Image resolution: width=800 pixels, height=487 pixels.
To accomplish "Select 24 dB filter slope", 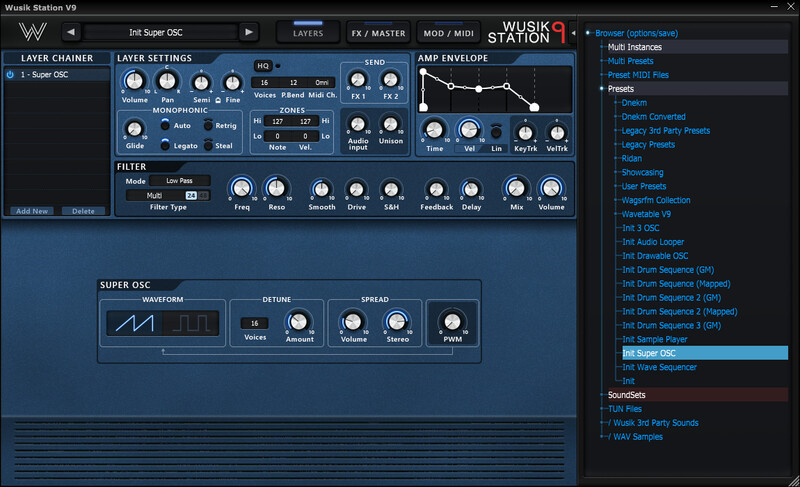I will [191, 195].
